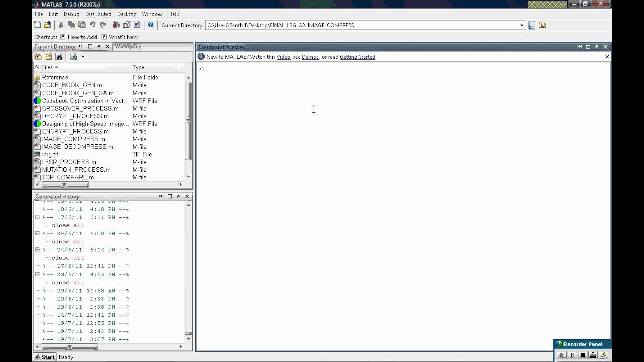
Task: Click the Copy toolbar icon
Action: tap(71, 25)
